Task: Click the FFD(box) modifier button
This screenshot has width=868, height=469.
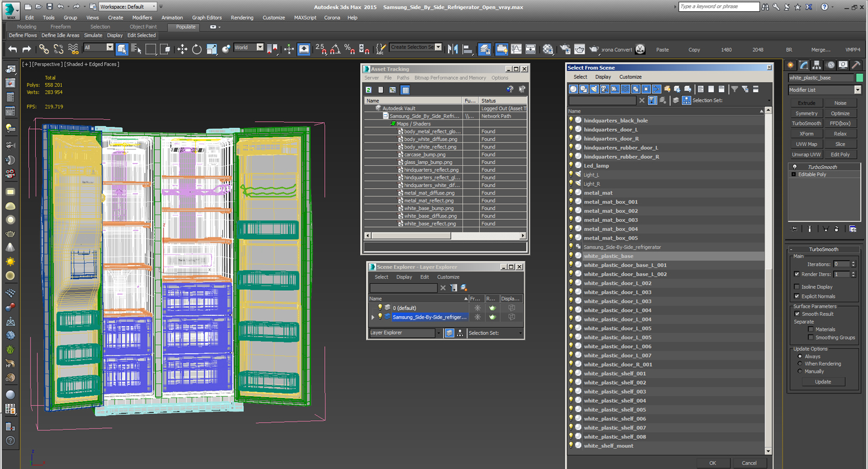Action: coord(840,124)
